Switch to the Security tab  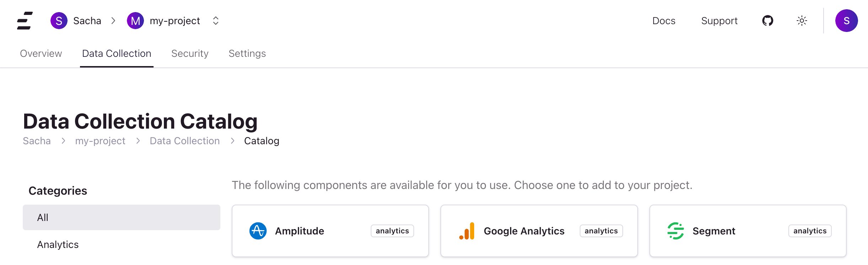[x=189, y=53]
